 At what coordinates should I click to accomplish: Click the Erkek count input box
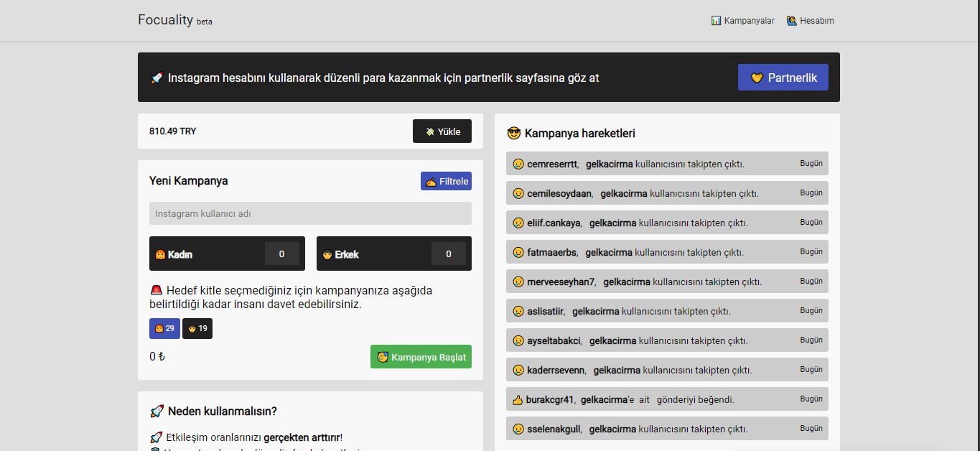click(449, 254)
